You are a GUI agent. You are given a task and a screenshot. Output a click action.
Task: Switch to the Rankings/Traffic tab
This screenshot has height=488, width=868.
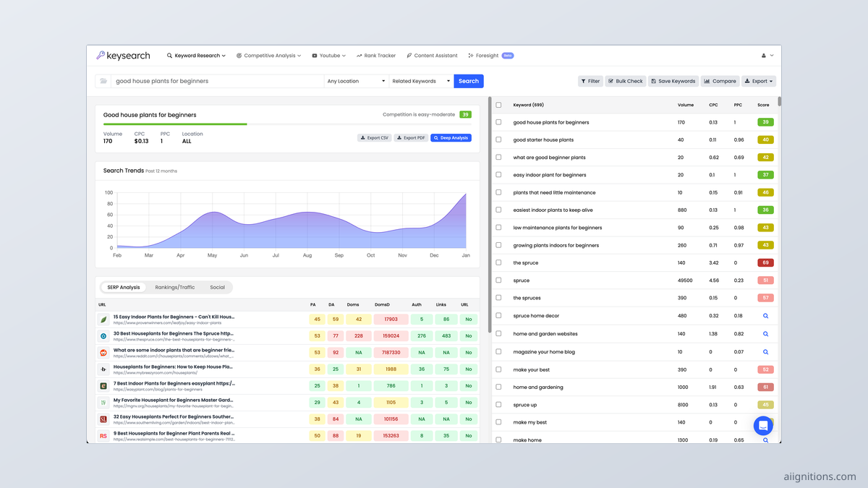tap(175, 287)
